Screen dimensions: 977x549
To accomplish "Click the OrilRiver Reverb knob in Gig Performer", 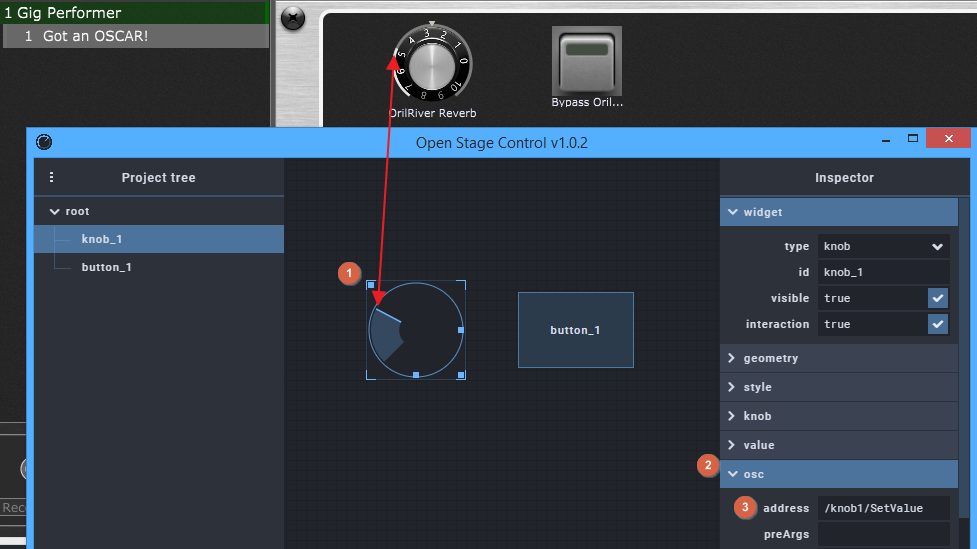I will (x=432, y=64).
